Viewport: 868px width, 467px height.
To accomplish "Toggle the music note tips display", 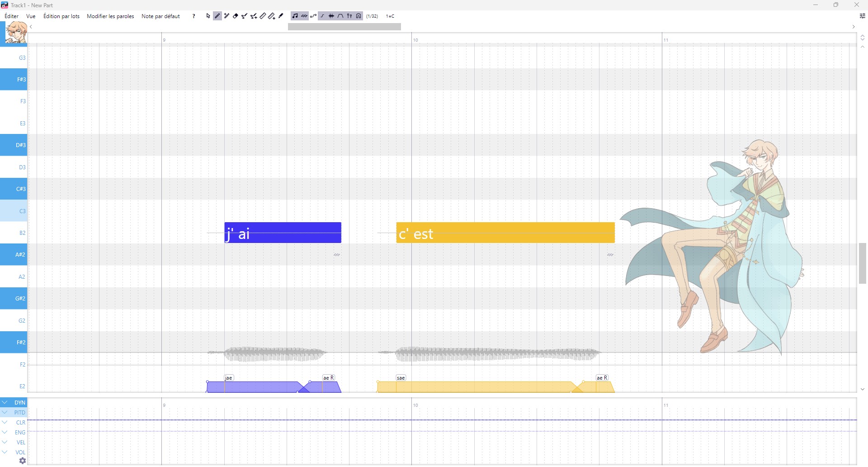I will pyautogui.click(x=295, y=16).
